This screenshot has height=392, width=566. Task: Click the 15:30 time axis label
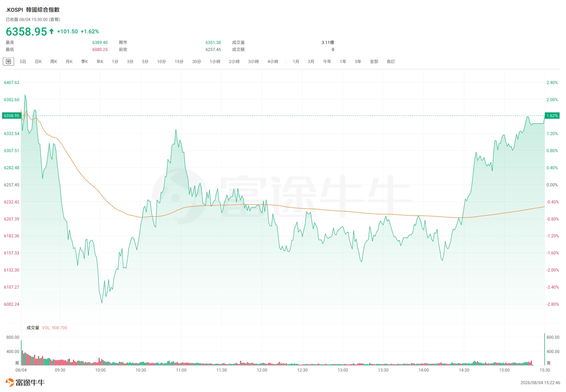(545, 370)
